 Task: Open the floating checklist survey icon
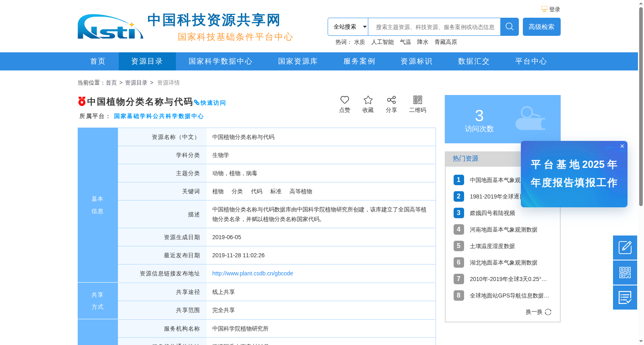[x=625, y=297]
